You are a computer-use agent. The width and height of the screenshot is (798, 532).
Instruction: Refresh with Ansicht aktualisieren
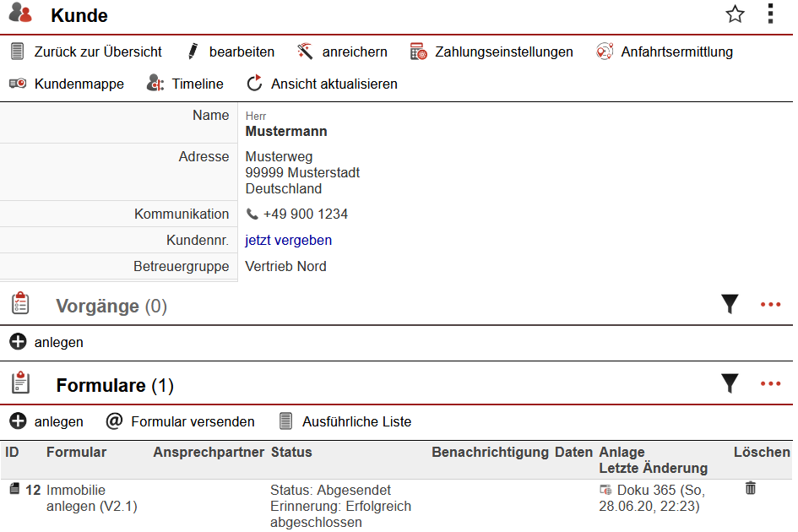pyautogui.click(x=334, y=84)
